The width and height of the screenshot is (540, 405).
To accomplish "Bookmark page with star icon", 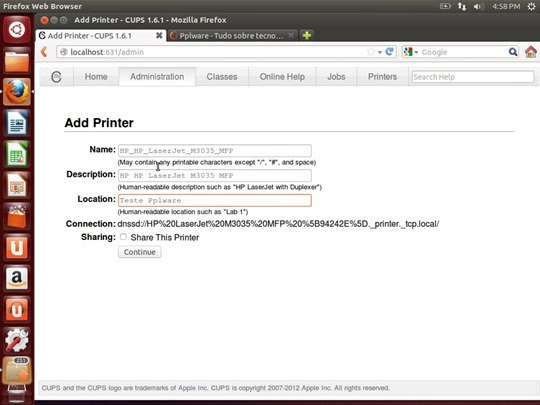I will (371, 52).
